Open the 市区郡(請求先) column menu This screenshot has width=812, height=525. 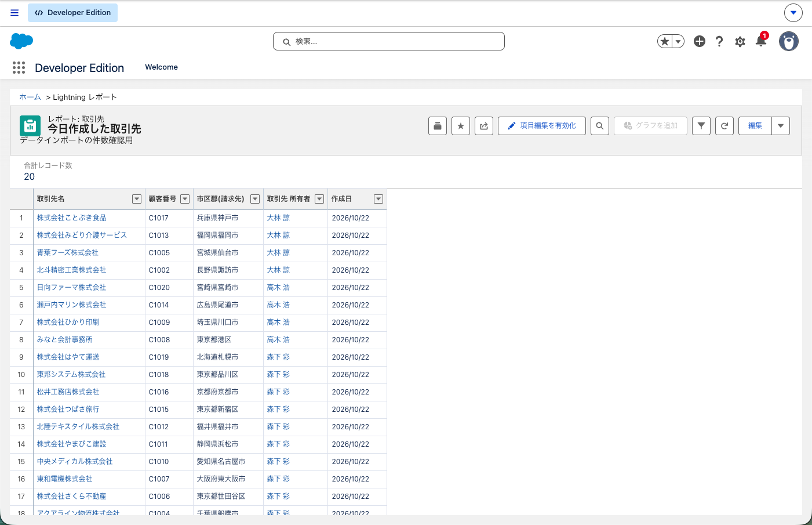click(255, 199)
